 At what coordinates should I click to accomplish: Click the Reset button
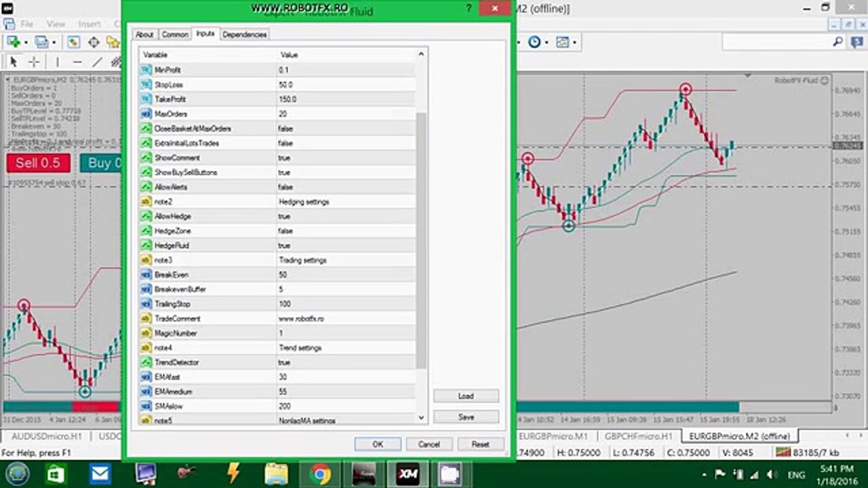pyautogui.click(x=480, y=444)
